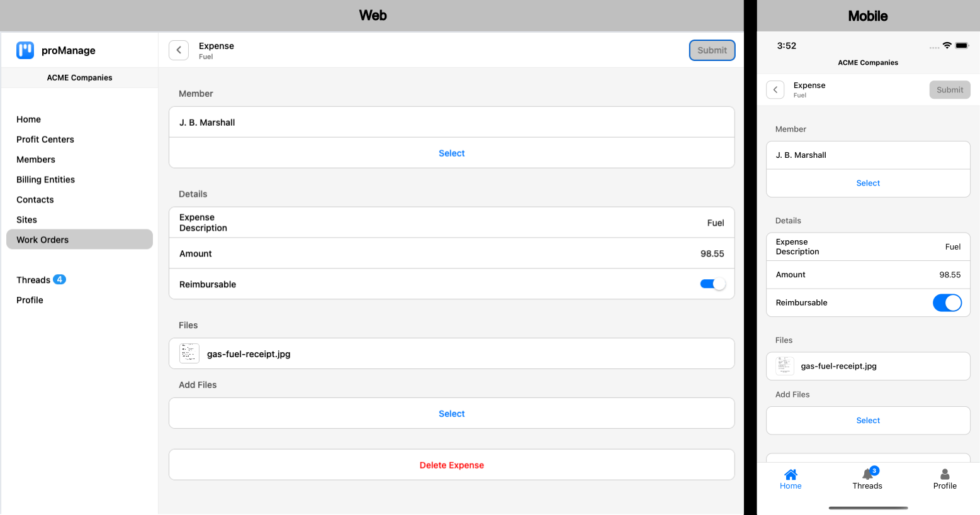Click the Amount field showing 98.55 on web

point(451,253)
